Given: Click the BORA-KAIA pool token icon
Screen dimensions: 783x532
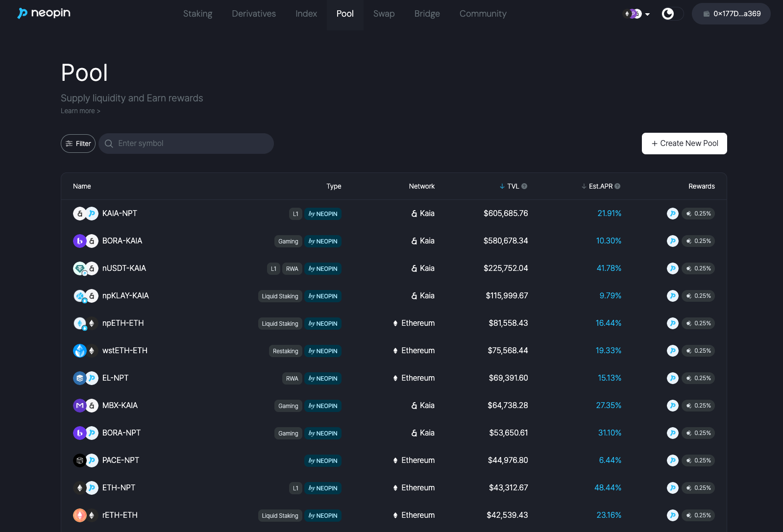Looking at the screenshot, I should 86,241.
